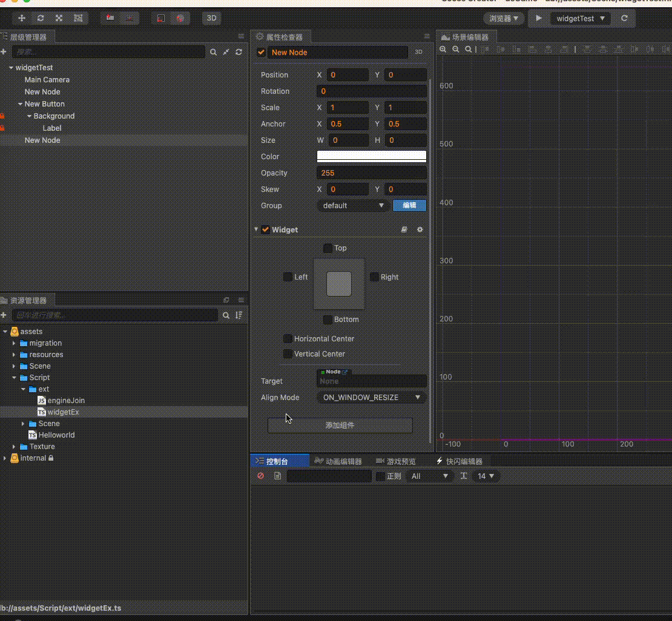This screenshot has width=672, height=621.
Task: Expand the internal assets database
Action: 5,458
